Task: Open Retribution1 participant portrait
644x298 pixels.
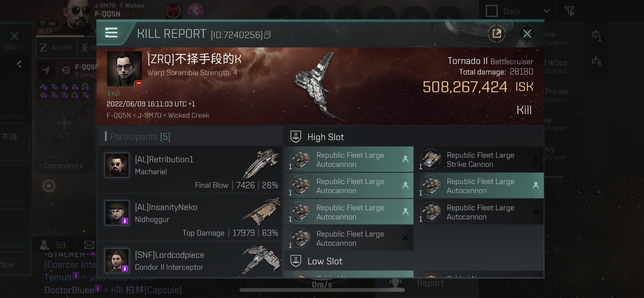Action: [117, 165]
